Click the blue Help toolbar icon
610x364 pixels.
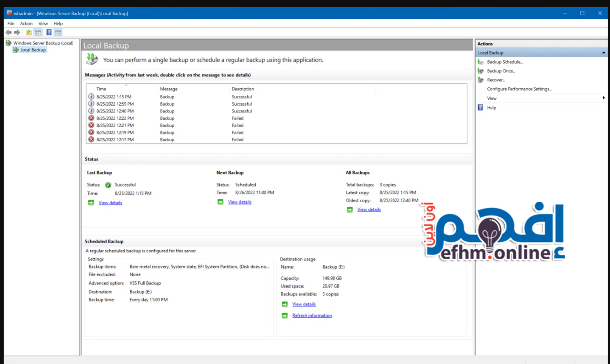[x=49, y=32]
